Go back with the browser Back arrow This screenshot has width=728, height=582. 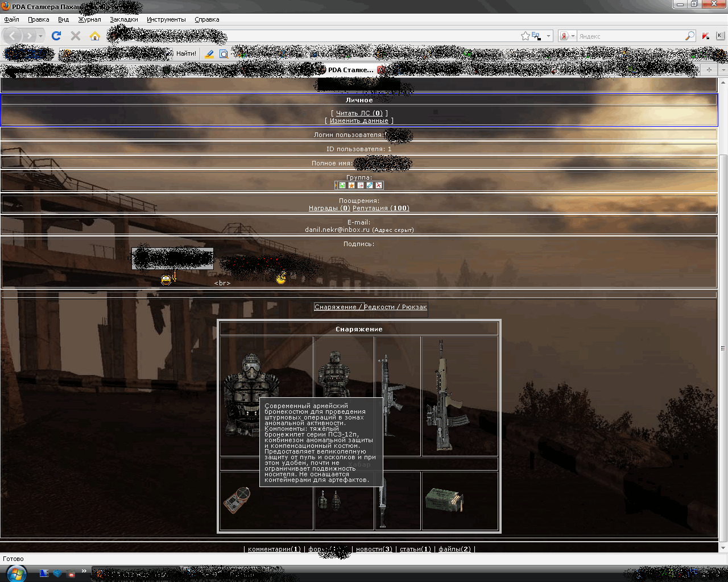[x=13, y=36]
